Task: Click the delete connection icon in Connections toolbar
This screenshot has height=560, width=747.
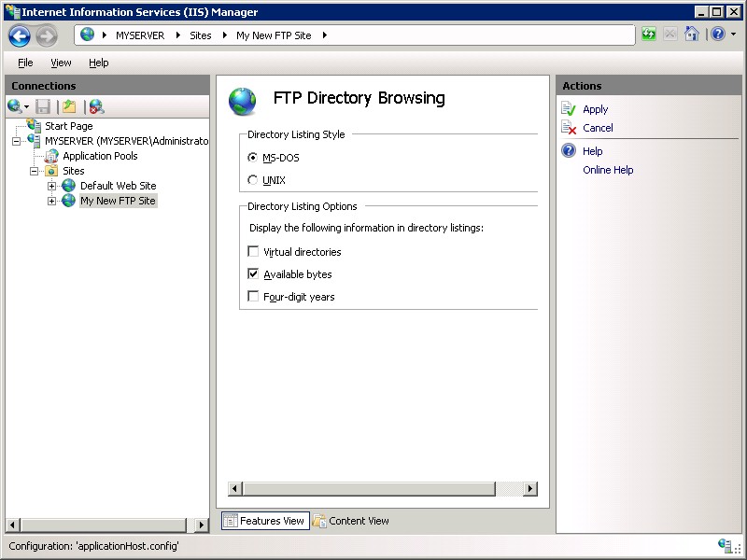Action: coord(96,106)
